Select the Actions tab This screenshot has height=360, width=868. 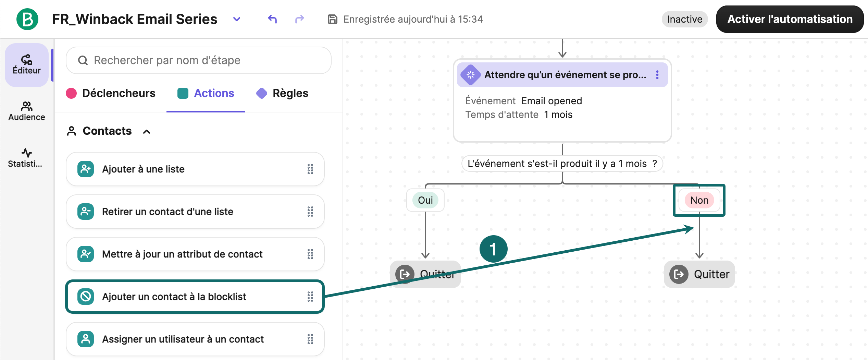[x=206, y=93]
